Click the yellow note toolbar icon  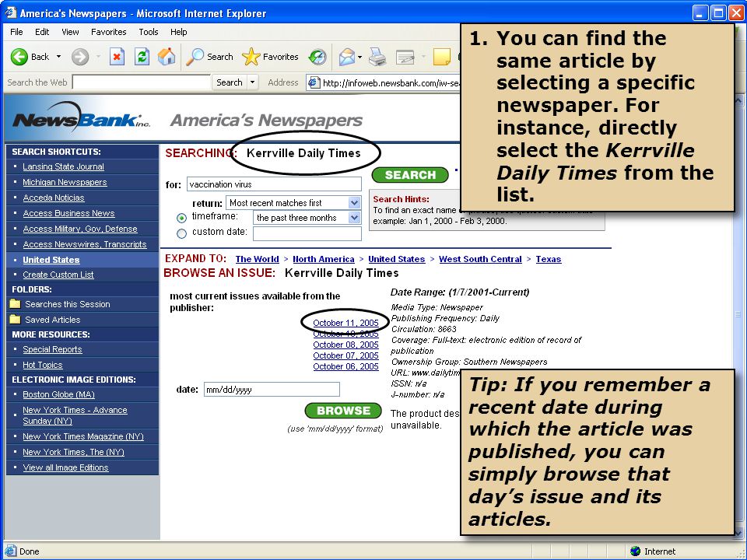click(x=442, y=57)
